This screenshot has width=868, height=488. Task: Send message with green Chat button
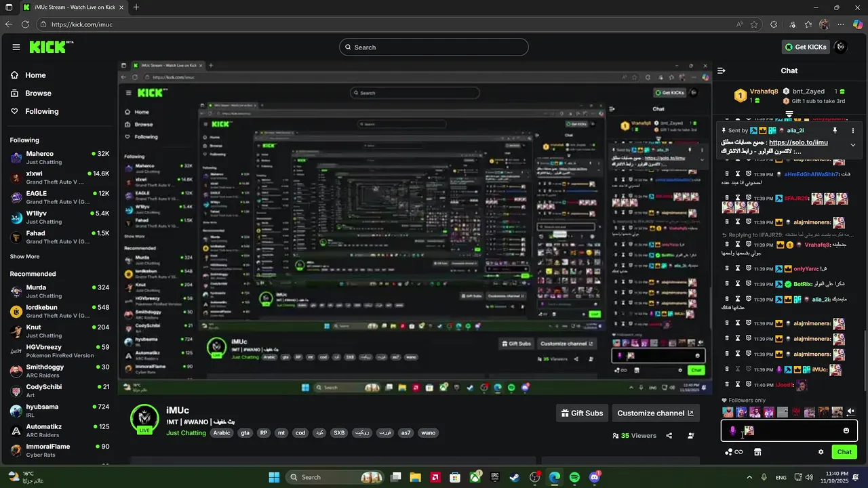click(x=844, y=452)
